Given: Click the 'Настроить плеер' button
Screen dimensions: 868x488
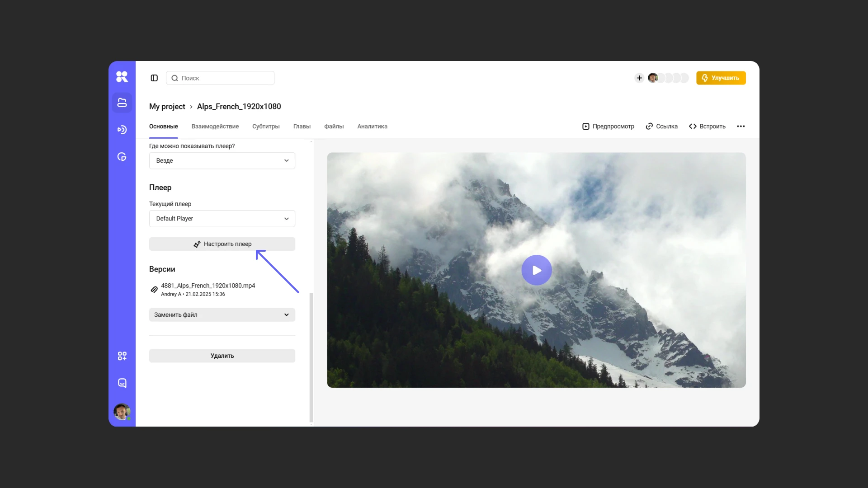Looking at the screenshot, I should click(x=222, y=244).
